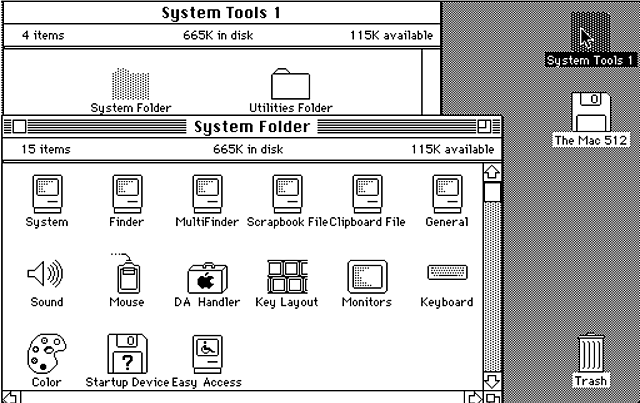Select the System Tools 1 disk on desktop
Image resolution: width=640 pixels, height=403 pixels.
[x=591, y=33]
